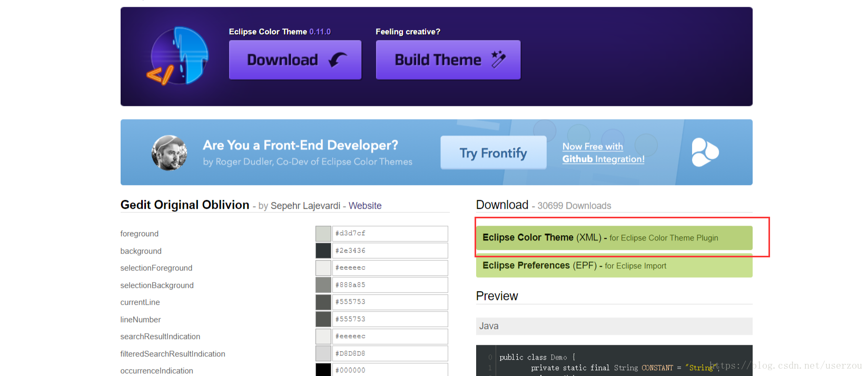Click the 'Eclipse Color Theme 0.11.0' version text

tap(280, 32)
